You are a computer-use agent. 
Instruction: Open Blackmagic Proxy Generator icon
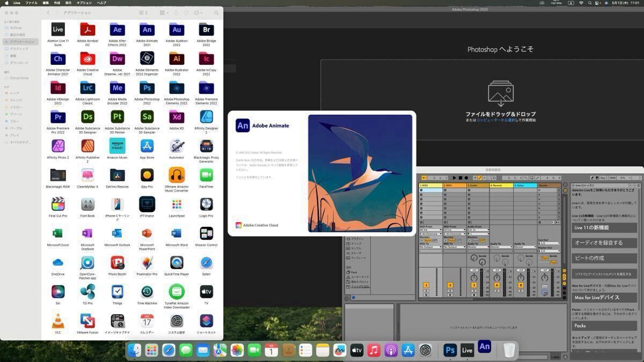207,145
